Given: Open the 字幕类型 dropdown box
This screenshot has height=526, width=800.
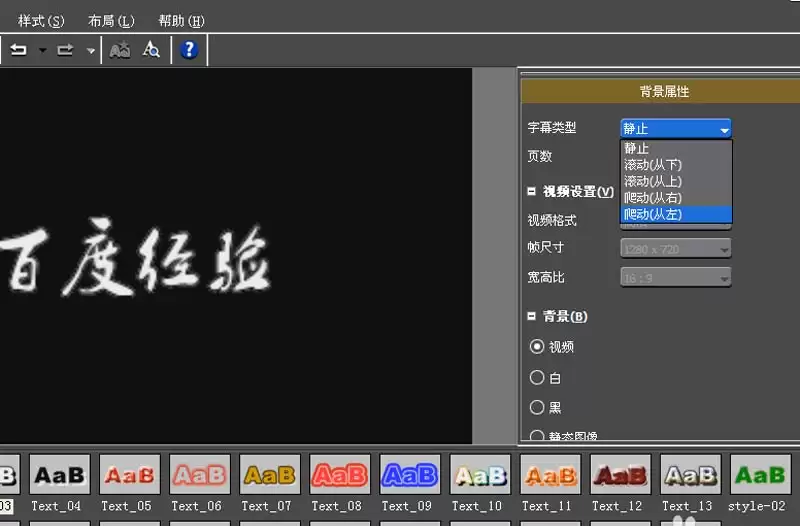Looking at the screenshot, I should [x=676, y=129].
